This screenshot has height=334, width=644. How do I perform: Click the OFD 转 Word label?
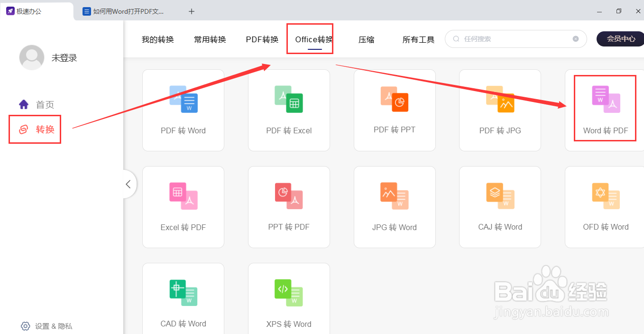pyautogui.click(x=606, y=227)
